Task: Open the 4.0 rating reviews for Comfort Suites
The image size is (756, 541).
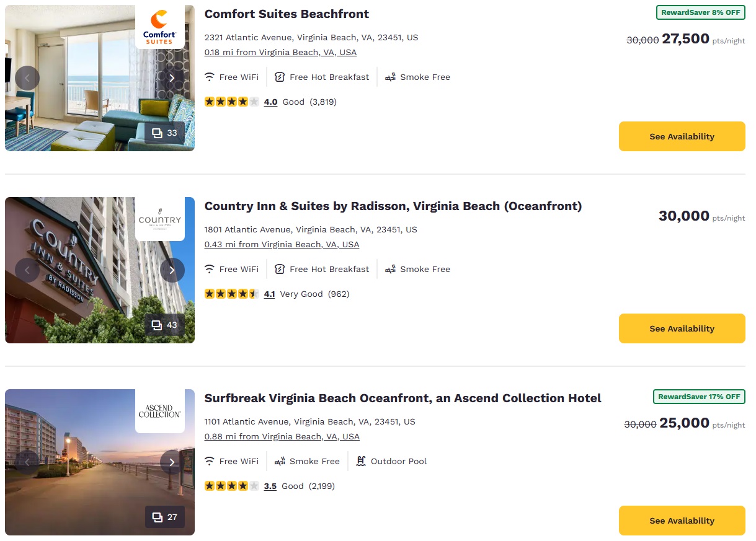Action: click(270, 102)
